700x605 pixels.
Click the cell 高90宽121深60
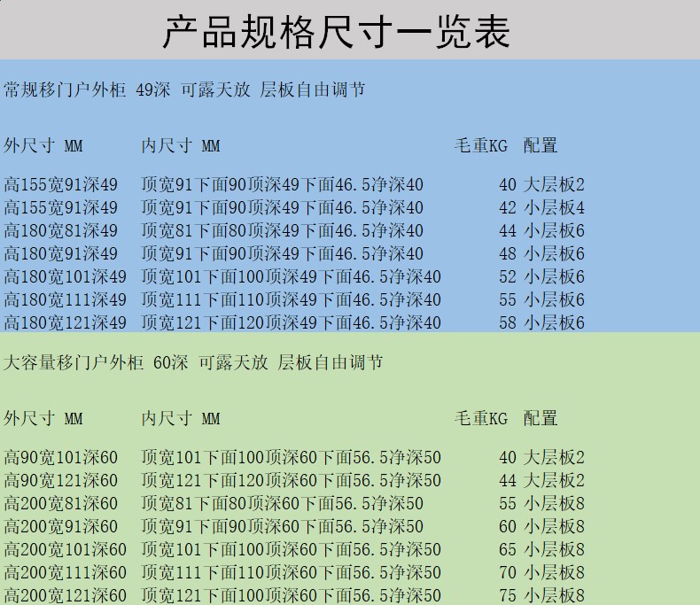click(x=61, y=480)
